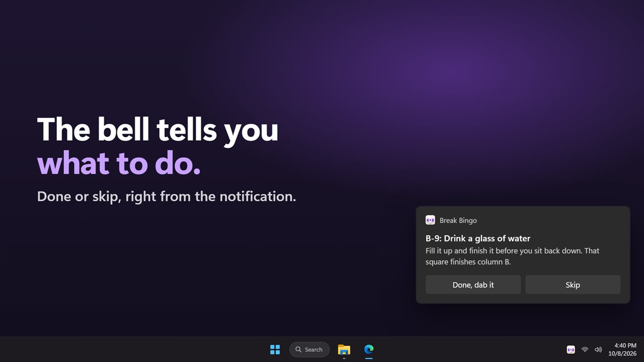The image size is (644, 362).
Task: Click the headline 'The bell tells you'
Action: (157, 130)
